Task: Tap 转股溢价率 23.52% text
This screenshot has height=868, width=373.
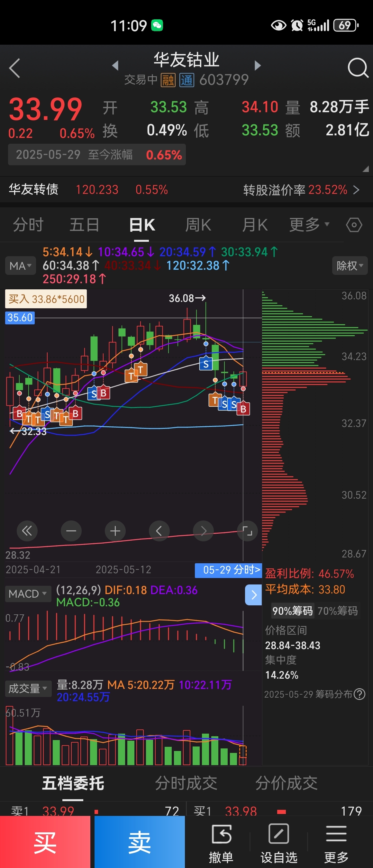Action: pyautogui.click(x=295, y=190)
